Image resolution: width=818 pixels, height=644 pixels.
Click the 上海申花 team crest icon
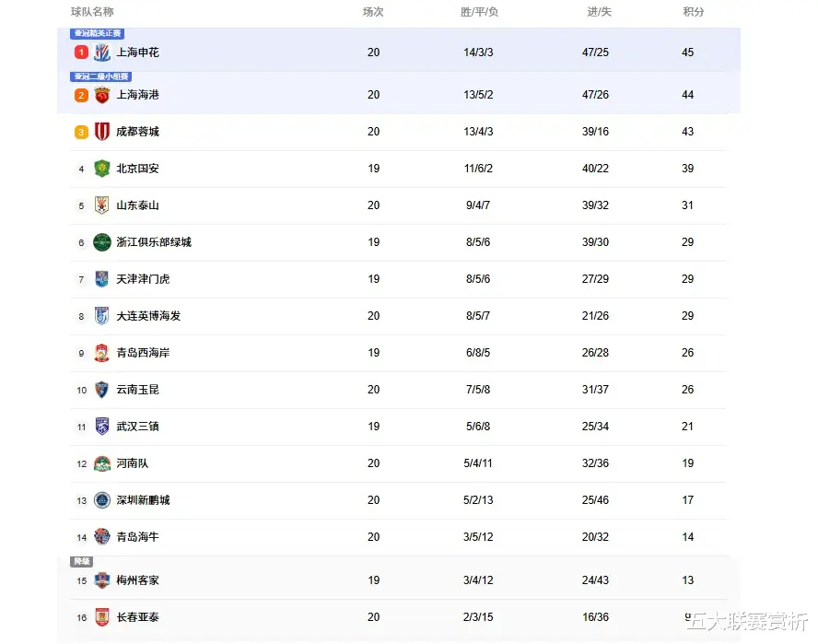pyautogui.click(x=102, y=53)
